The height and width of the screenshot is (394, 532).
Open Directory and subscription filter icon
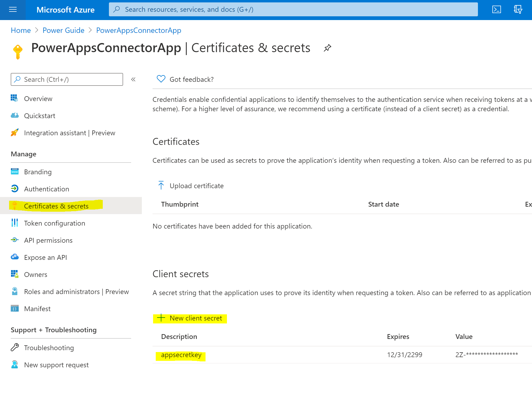pos(518,10)
